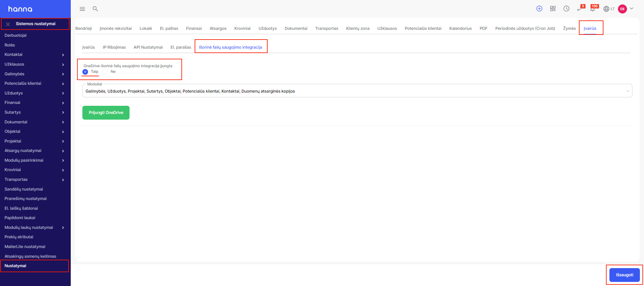
Task: Open the El. paštas tab
Action: pyautogui.click(x=169, y=28)
